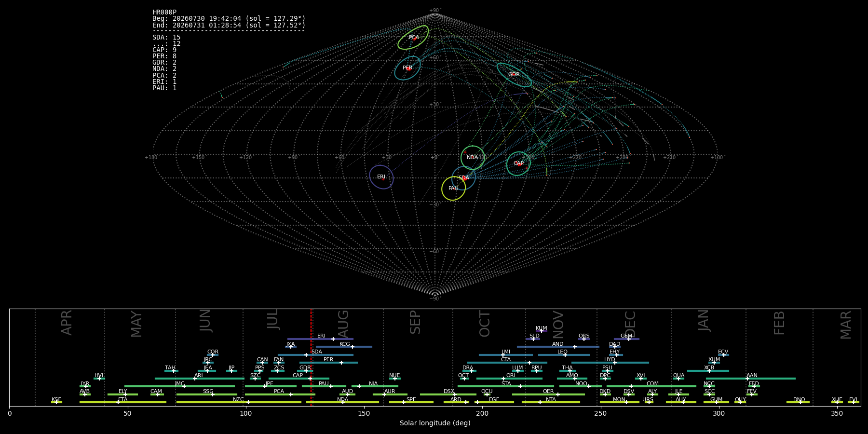Click the PCA radiant ellipse on sky map

413,38
